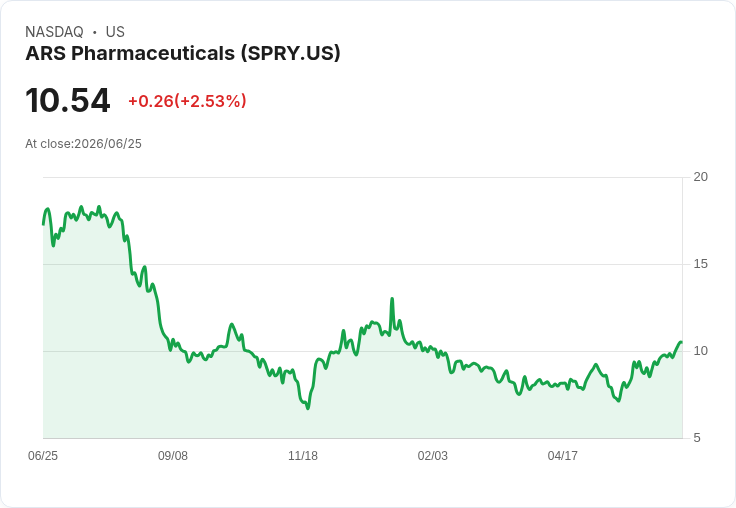Click the ARS Pharmaceuticals (SPRY.US) title
Viewport: 736px width, 508px height.
pyautogui.click(x=183, y=54)
